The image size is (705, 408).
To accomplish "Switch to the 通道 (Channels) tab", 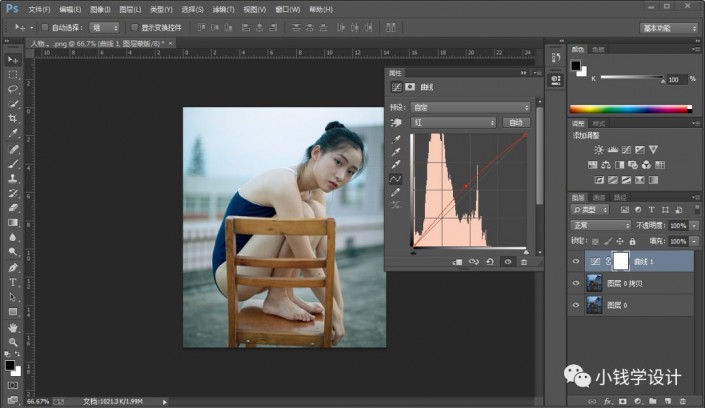I will (x=599, y=197).
